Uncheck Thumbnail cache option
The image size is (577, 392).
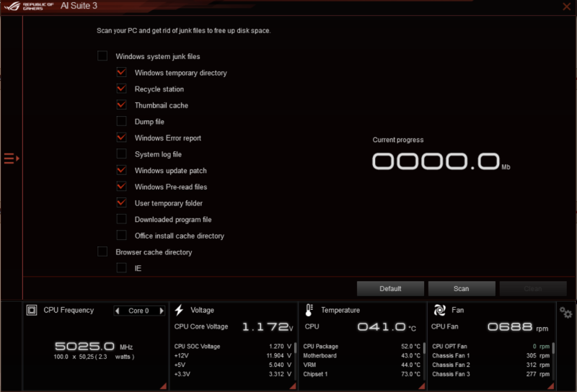(121, 104)
